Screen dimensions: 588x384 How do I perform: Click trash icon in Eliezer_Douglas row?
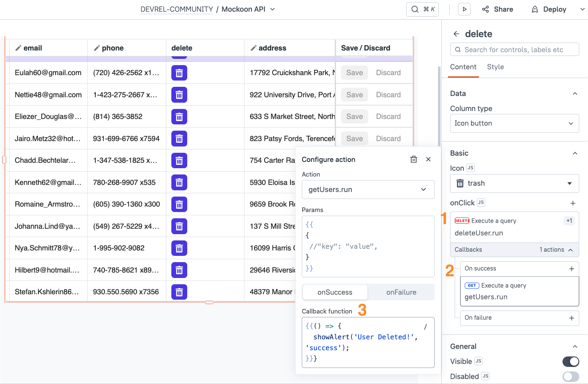click(x=179, y=117)
